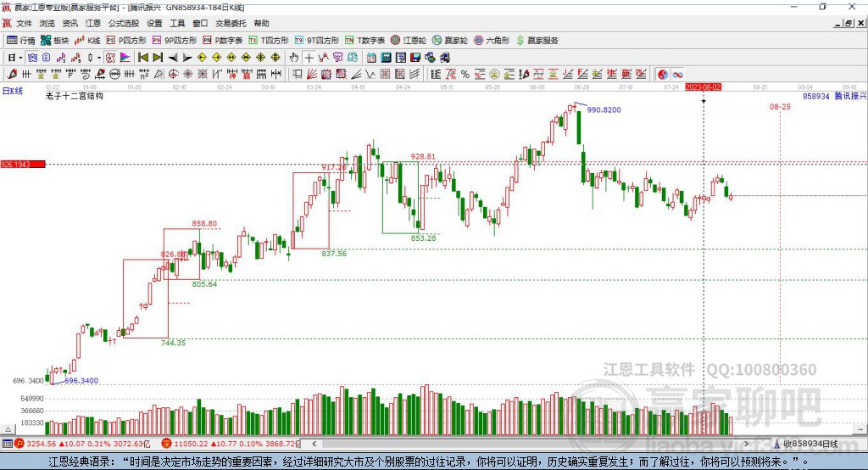Open the T四方形 tool
Viewport: 868px width, 470px height.
(x=269, y=41)
